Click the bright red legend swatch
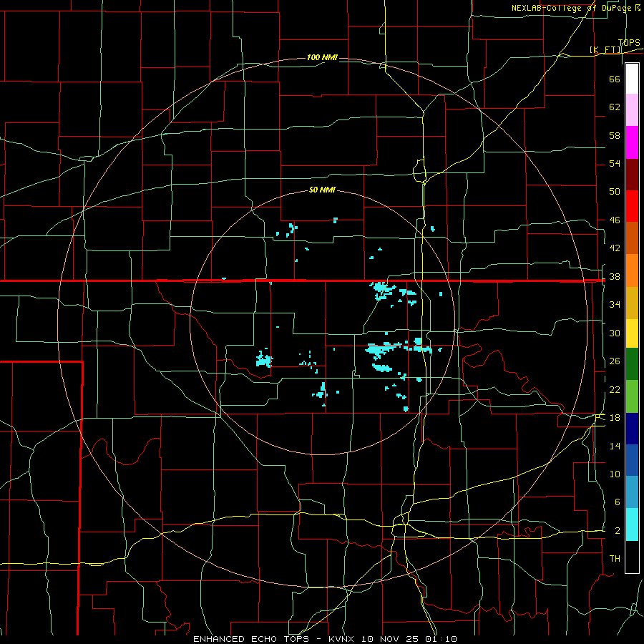 tap(632, 206)
